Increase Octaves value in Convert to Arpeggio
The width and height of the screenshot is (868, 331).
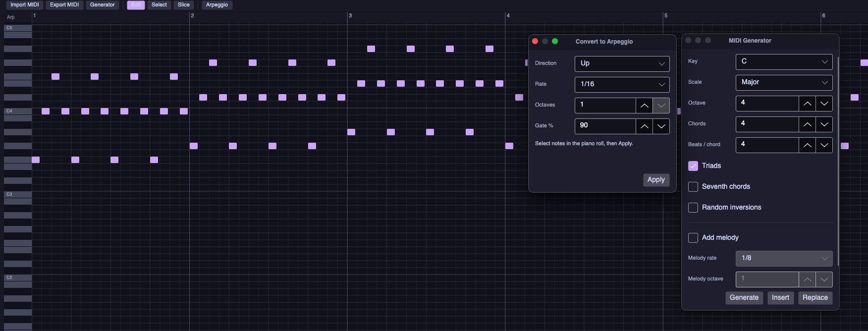(644, 106)
